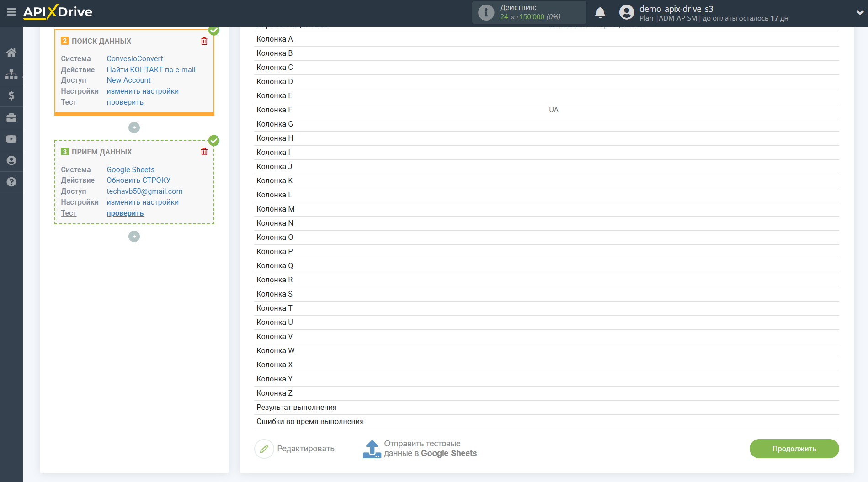Screen dimensions: 868x482
Task: Click the home icon in sidebar
Action: tap(11, 53)
